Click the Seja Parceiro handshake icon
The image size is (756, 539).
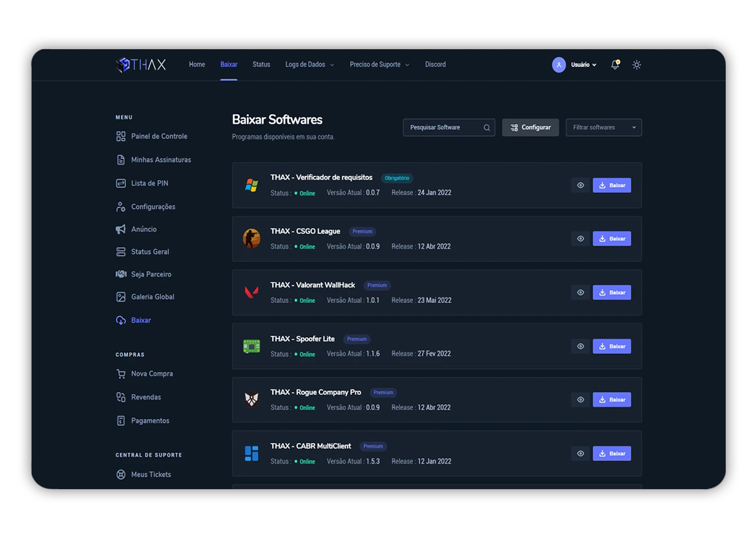121,274
